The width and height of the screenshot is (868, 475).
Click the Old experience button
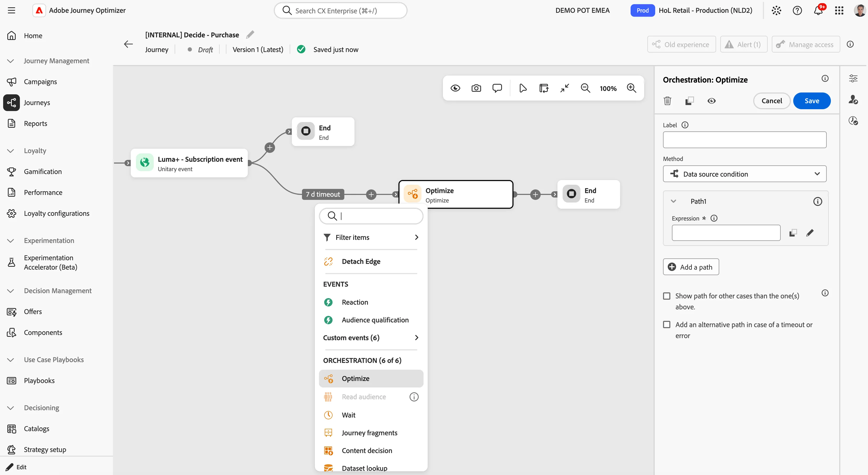(x=681, y=44)
